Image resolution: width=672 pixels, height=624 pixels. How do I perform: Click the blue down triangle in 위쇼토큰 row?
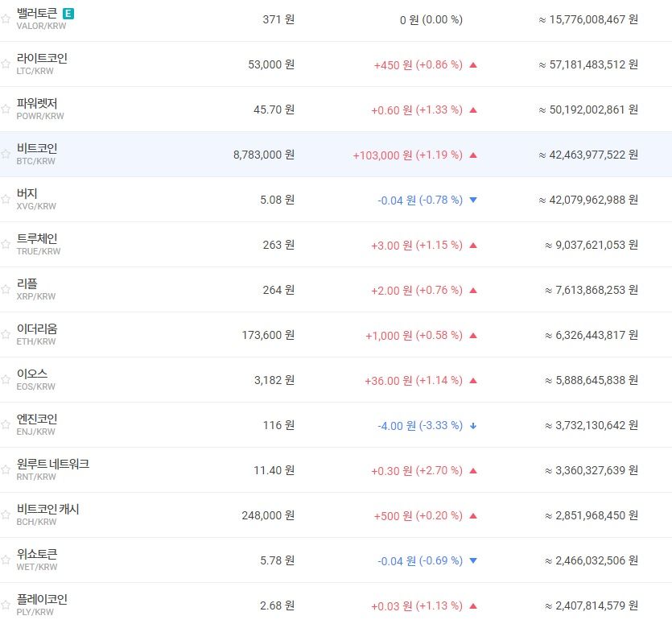click(473, 561)
